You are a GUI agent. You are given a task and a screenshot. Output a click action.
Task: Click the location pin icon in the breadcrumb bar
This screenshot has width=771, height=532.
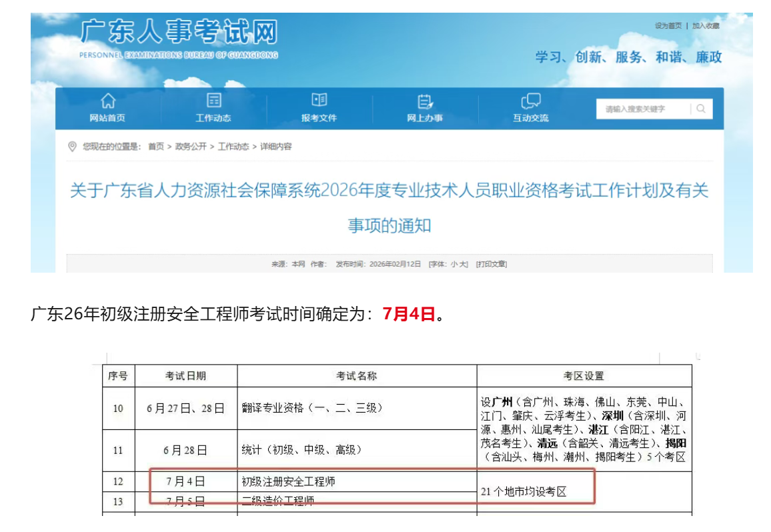(73, 147)
